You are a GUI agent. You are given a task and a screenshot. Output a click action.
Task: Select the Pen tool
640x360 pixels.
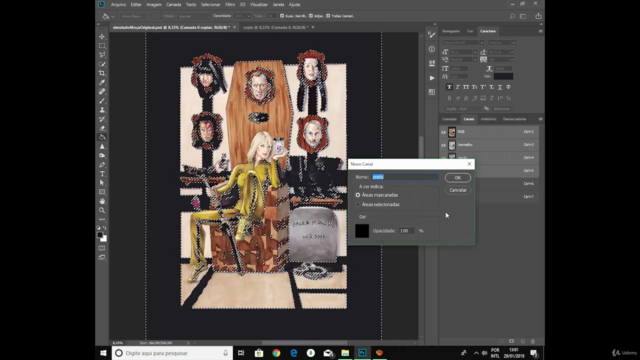[102, 165]
